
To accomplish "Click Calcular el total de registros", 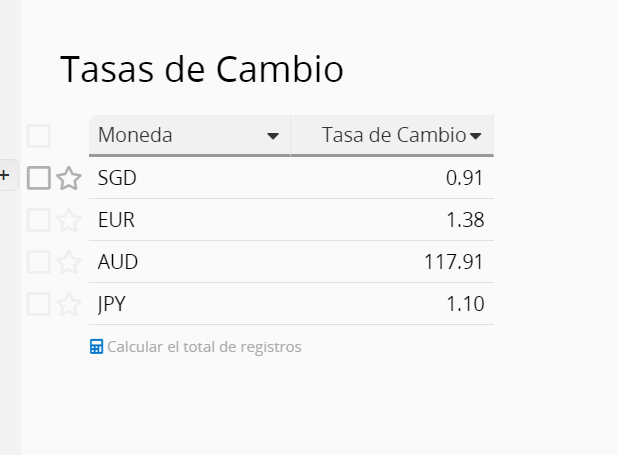I will click(204, 347).
